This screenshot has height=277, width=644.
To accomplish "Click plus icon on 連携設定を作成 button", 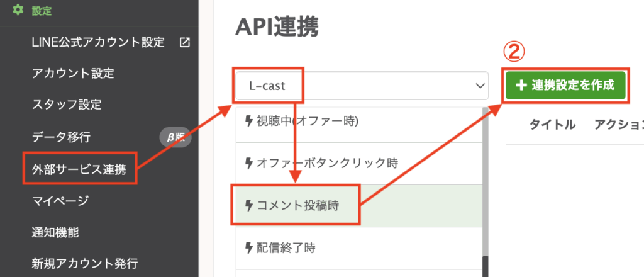I will pyautogui.click(x=521, y=86).
